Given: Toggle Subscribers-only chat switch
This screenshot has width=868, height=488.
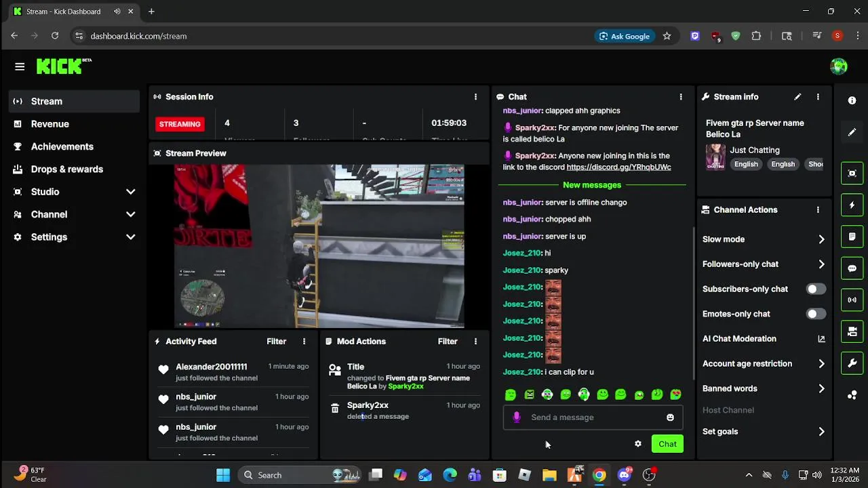Looking at the screenshot, I should [816, 289].
